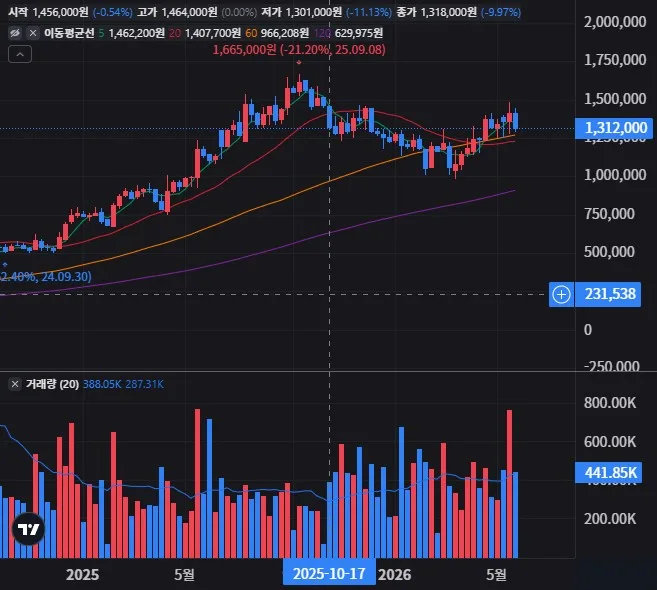The height and width of the screenshot is (590, 657).
Task: Toggle moving average indicator visibility eye icon
Action: click(x=15, y=33)
